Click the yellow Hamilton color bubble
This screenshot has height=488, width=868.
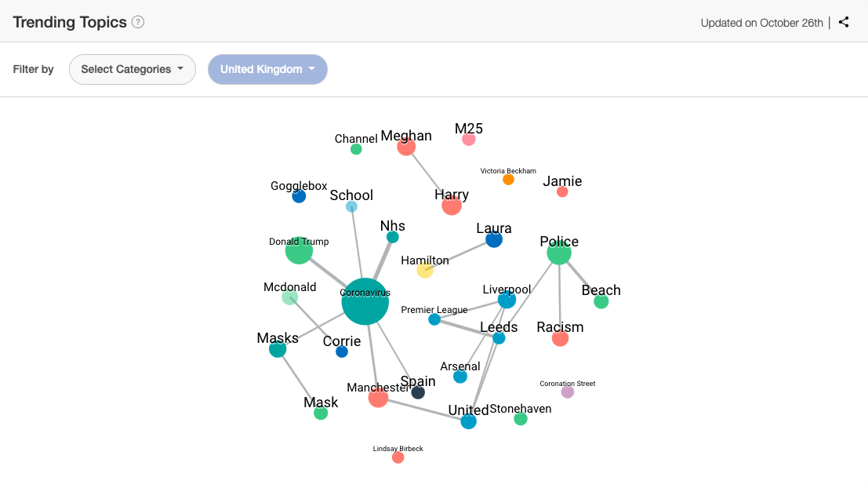(424, 271)
